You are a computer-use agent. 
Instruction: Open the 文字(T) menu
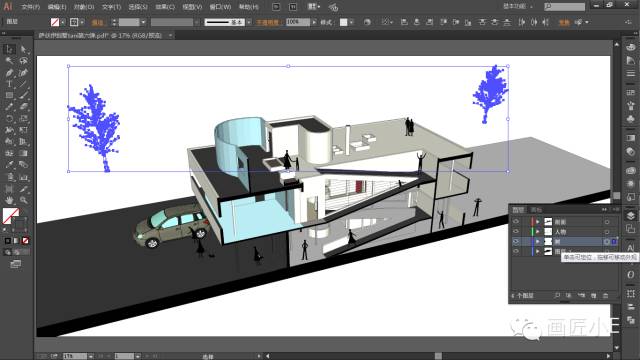coord(111,7)
